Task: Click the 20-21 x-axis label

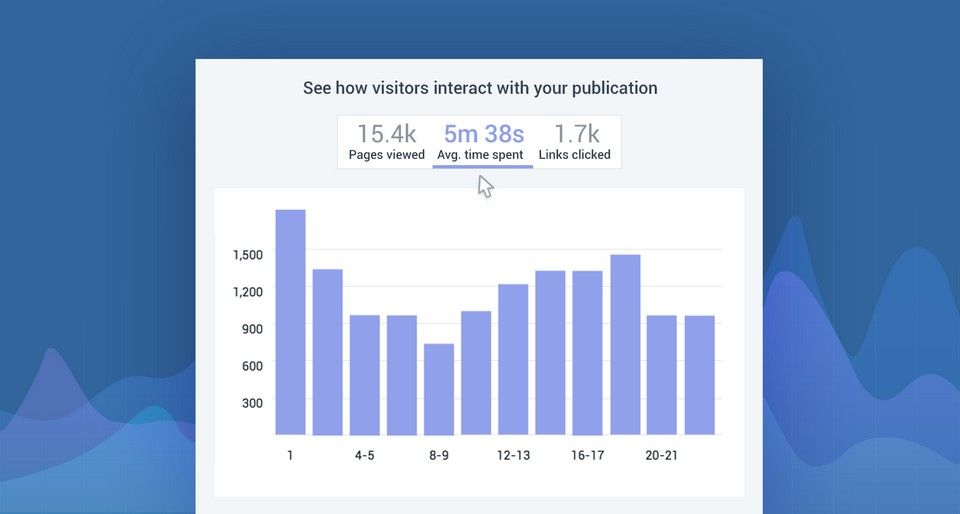Action: (x=661, y=455)
